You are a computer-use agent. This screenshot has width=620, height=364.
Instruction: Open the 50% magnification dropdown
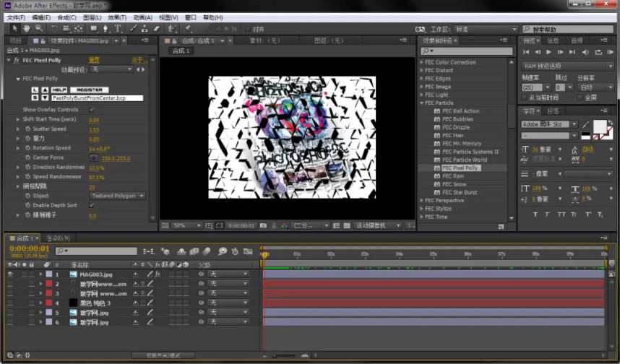(x=186, y=225)
